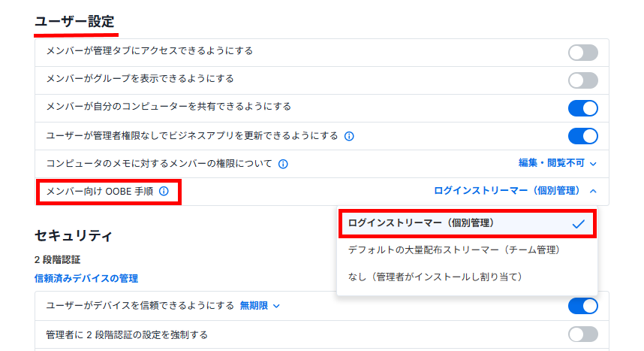This screenshot has width=644, height=351.
Task: Click メンバーがグループを表示できるようにする text
Action: 140,79
